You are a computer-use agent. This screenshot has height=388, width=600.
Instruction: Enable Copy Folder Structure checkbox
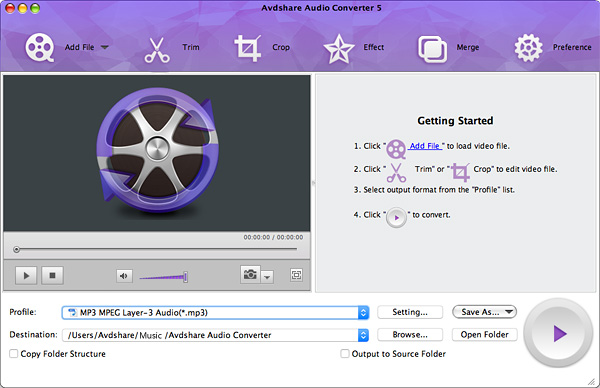tap(14, 354)
